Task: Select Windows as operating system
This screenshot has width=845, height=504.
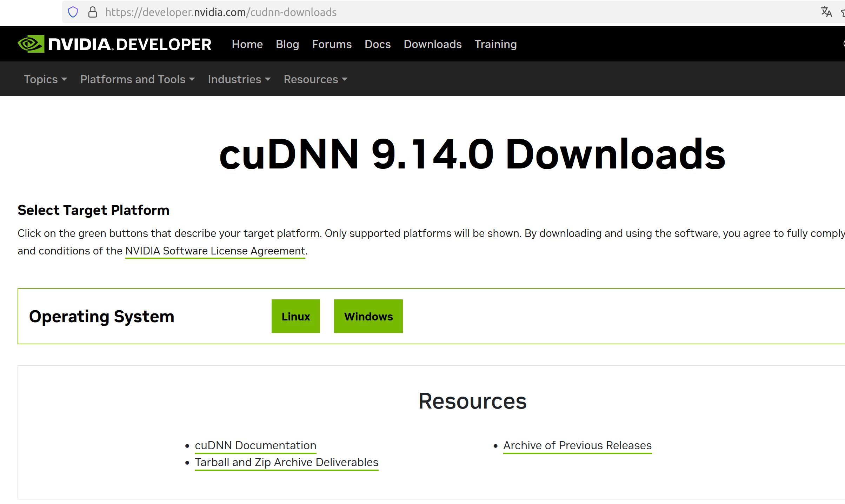Action: pyautogui.click(x=368, y=316)
